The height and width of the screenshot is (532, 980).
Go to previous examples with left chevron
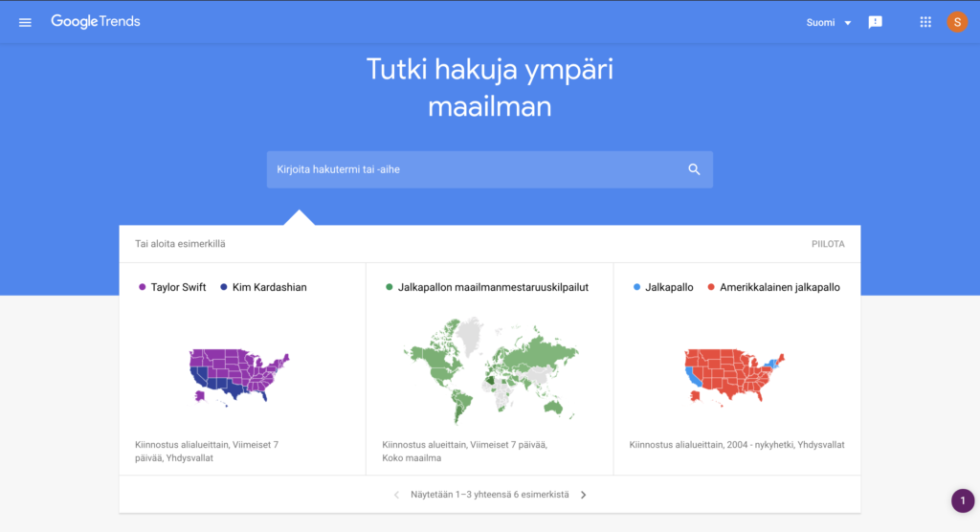coord(396,495)
